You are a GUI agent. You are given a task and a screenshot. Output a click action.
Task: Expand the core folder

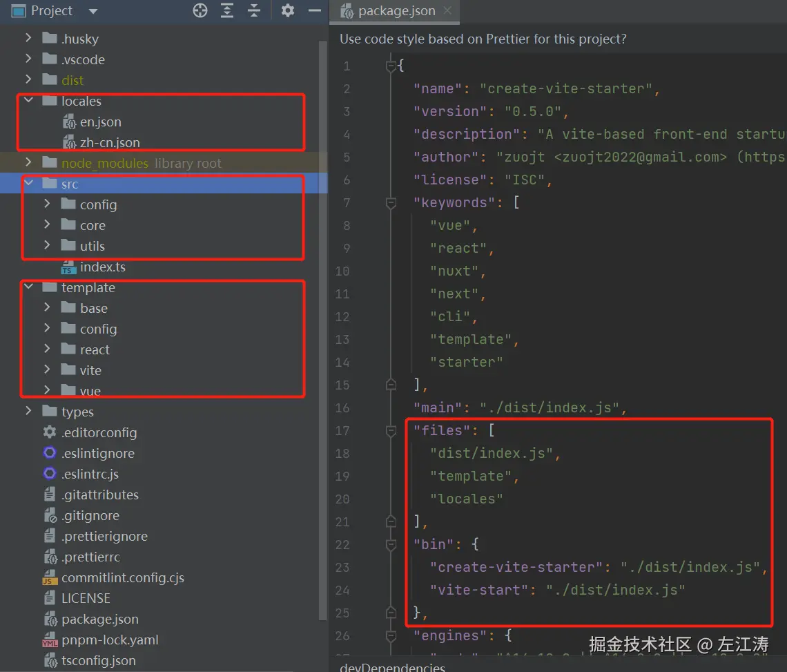[x=47, y=224]
